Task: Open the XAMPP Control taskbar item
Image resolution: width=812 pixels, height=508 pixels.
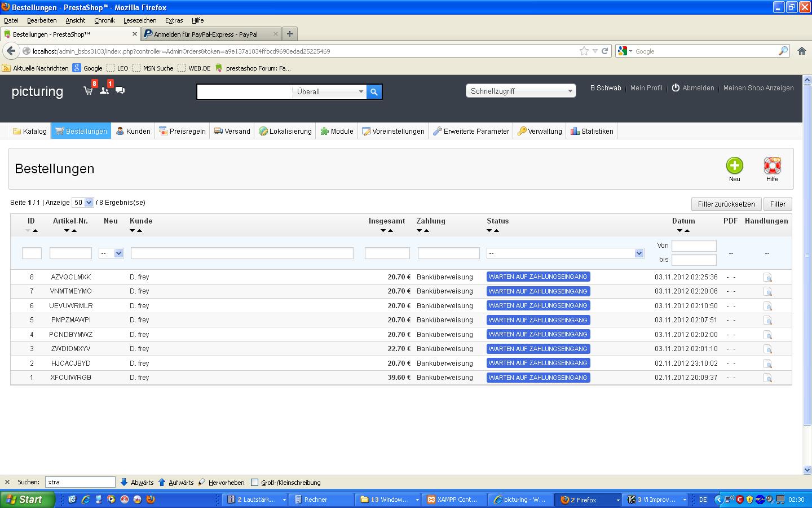Action: pyautogui.click(x=453, y=500)
